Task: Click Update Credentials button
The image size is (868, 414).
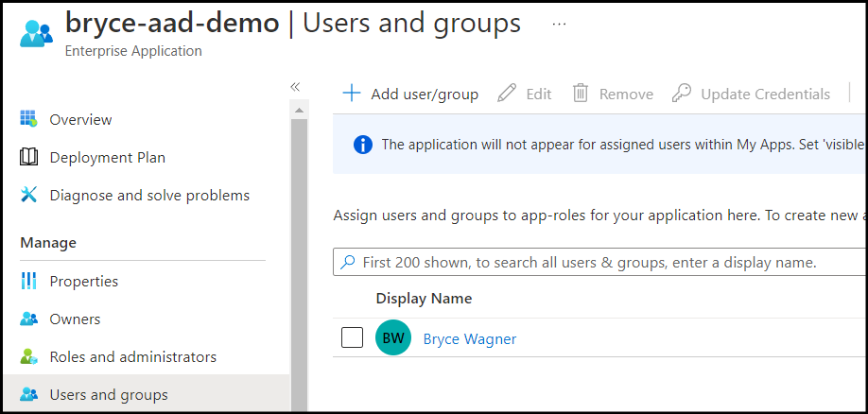Action: click(751, 94)
